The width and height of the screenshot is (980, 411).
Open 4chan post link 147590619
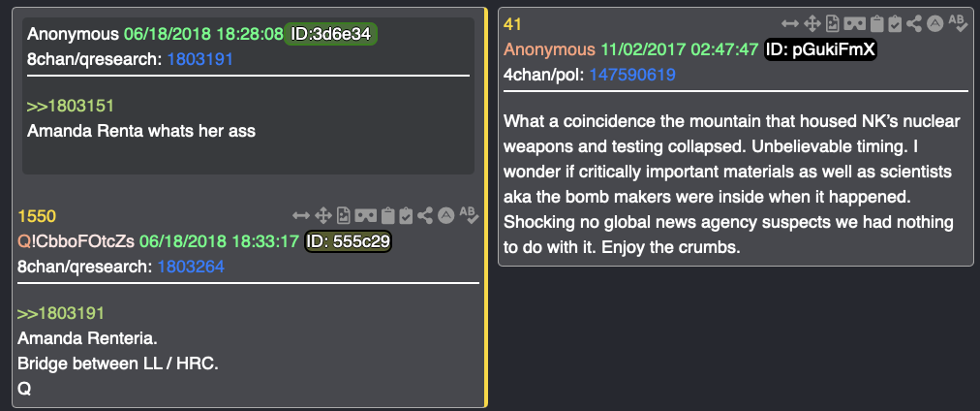click(632, 75)
